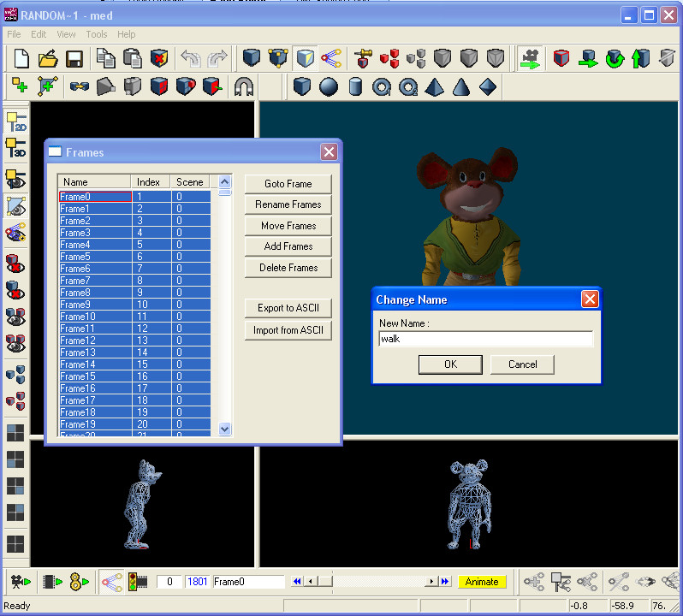Sort by the Name column header
This screenshot has width=683, height=616.
(94, 182)
